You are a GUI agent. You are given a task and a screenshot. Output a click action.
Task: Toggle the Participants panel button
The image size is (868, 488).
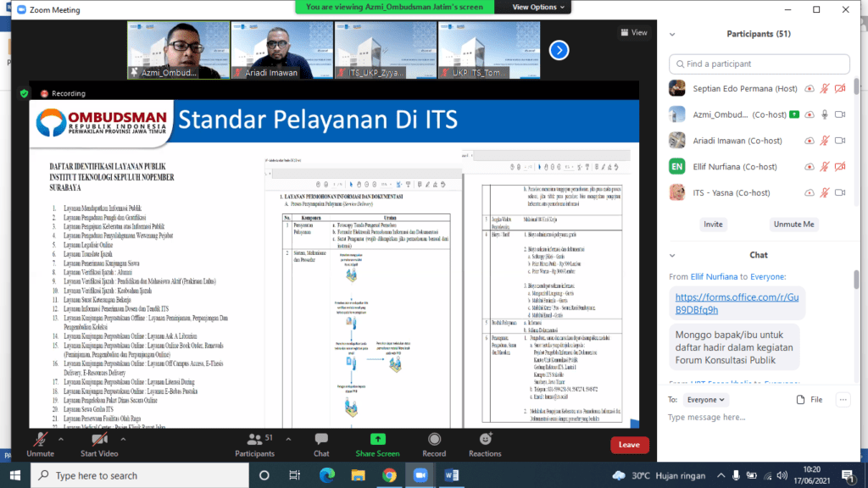pyautogui.click(x=254, y=445)
